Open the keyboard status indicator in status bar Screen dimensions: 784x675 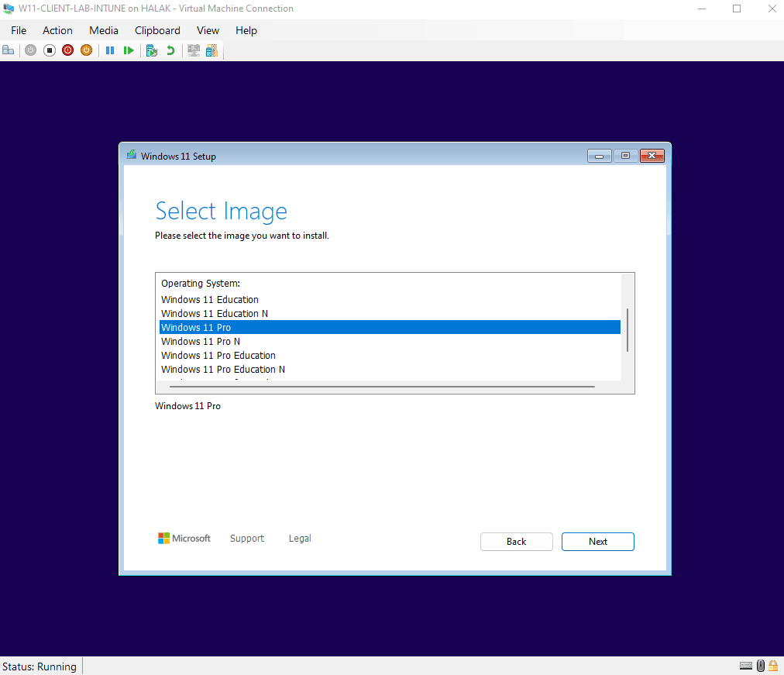745,666
